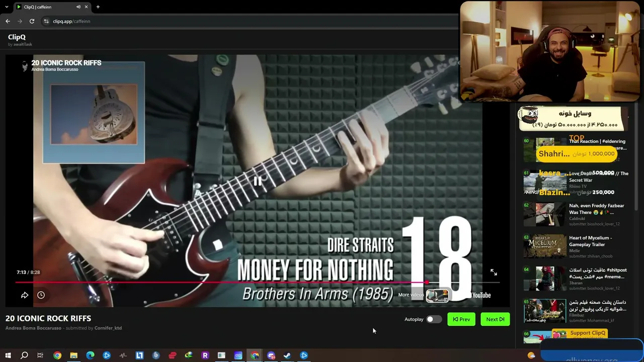Go back with the browser back arrow

(x=8, y=21)
